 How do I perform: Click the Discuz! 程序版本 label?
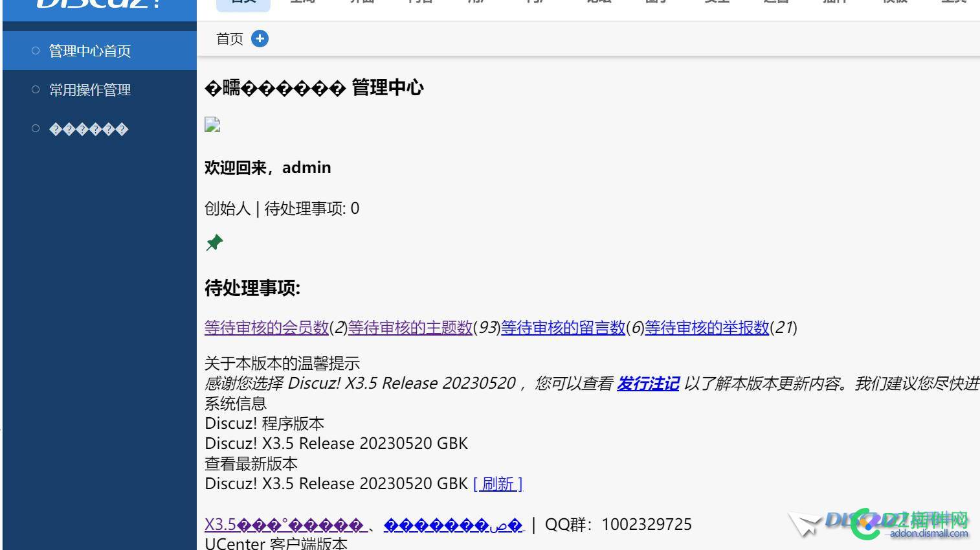click(x=265, y=424)
